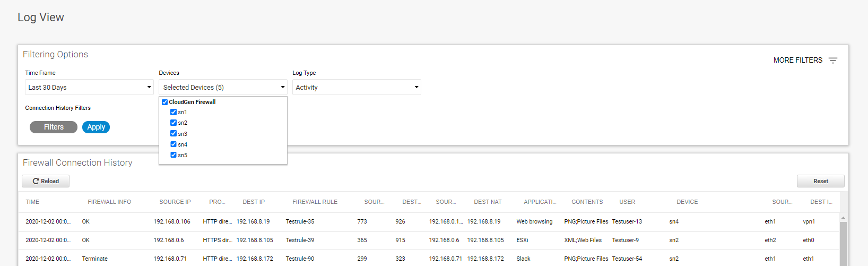Image resolution: width=868 pixels, height=266 pixels.
Task: Click the Filters button
Action: click(54, 127)
